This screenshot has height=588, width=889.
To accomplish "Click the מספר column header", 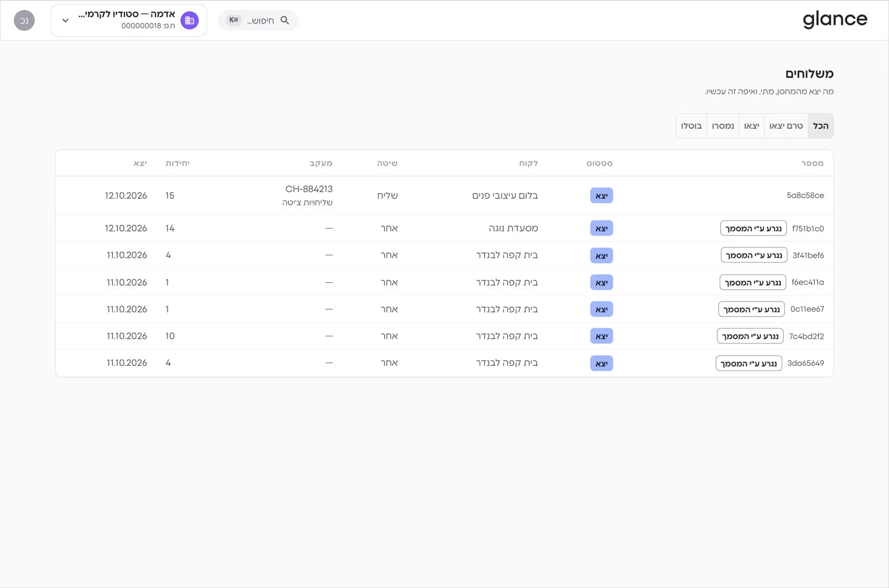I will coord(812,163).
